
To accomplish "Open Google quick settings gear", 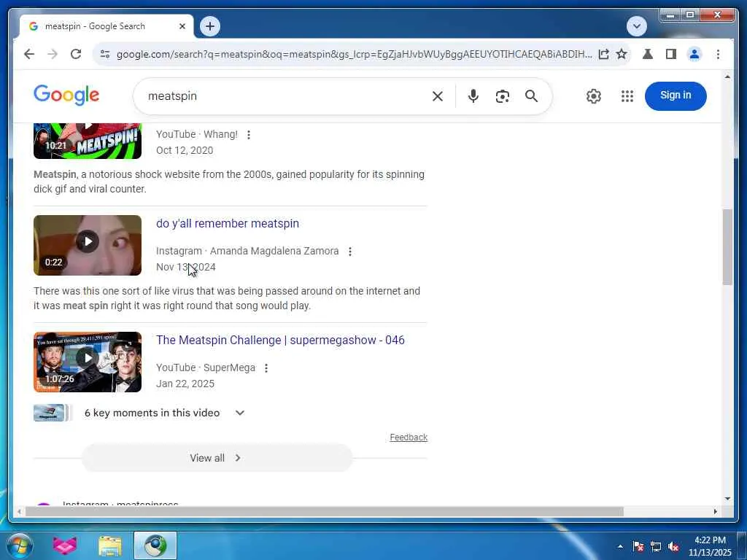I will click(x=594, y=96).
